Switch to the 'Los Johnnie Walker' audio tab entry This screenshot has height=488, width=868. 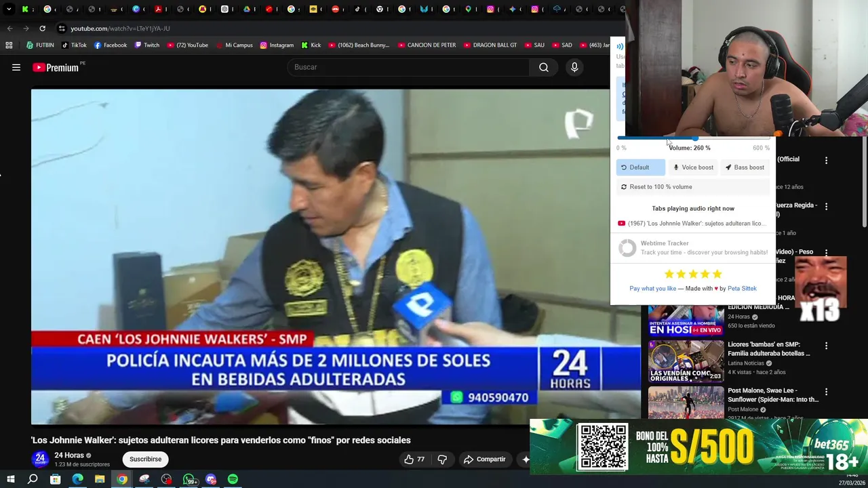tap(692, 224)
